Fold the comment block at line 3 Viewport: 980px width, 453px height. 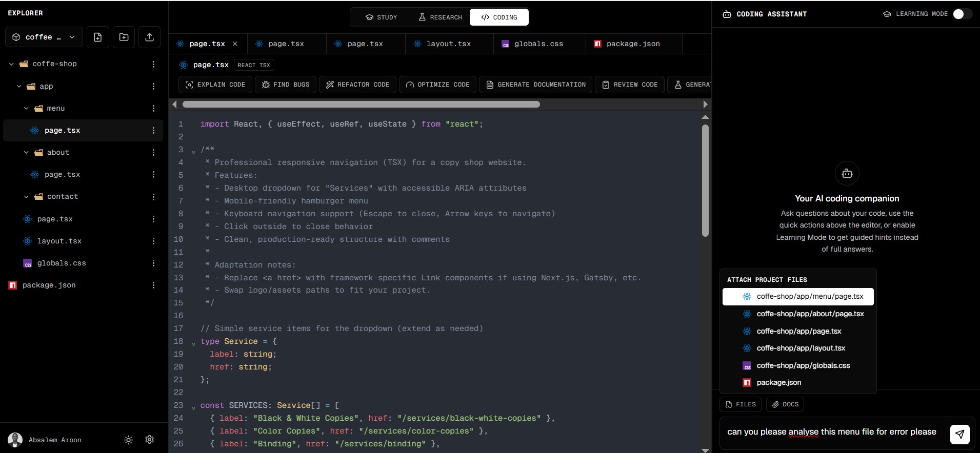point(193,152)
